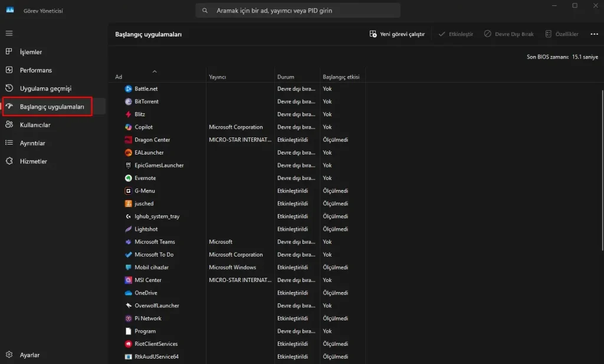Click the Task Manager title bar icon
The height and width of the screenshot is (364, 604).
click(x=10, y=10)
